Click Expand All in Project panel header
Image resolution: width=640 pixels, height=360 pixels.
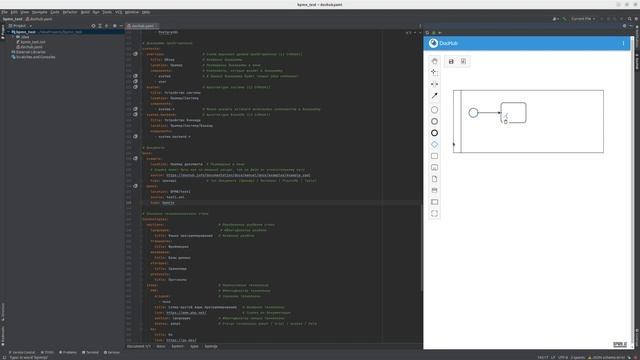click(x=100, y=26)
